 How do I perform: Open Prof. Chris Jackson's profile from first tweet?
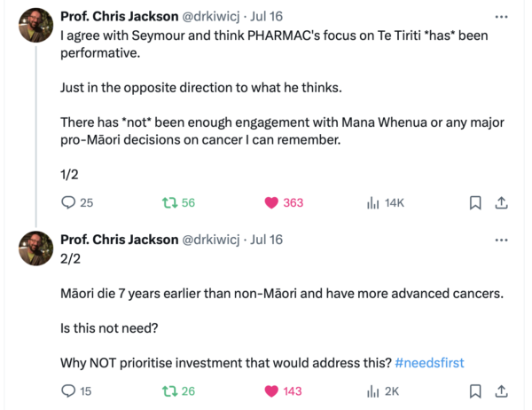coord(118,16)
